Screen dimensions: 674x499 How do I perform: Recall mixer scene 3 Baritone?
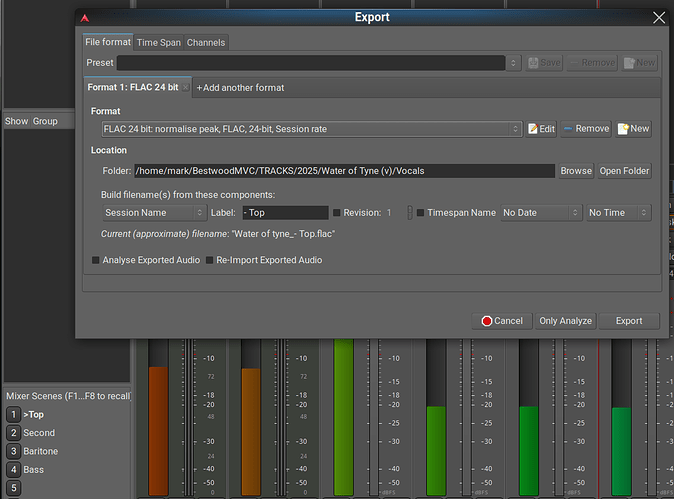click(x=14, y=452)
